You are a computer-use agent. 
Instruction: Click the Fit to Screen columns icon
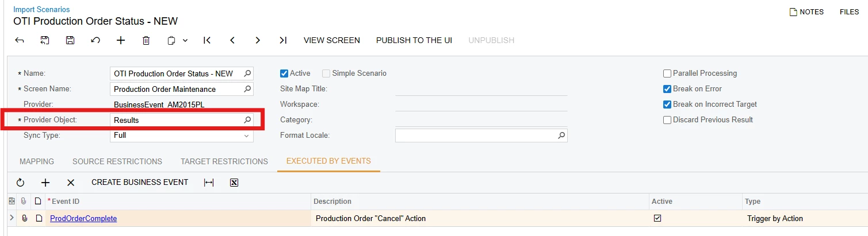pyautogui.click(x=209, y=183)
